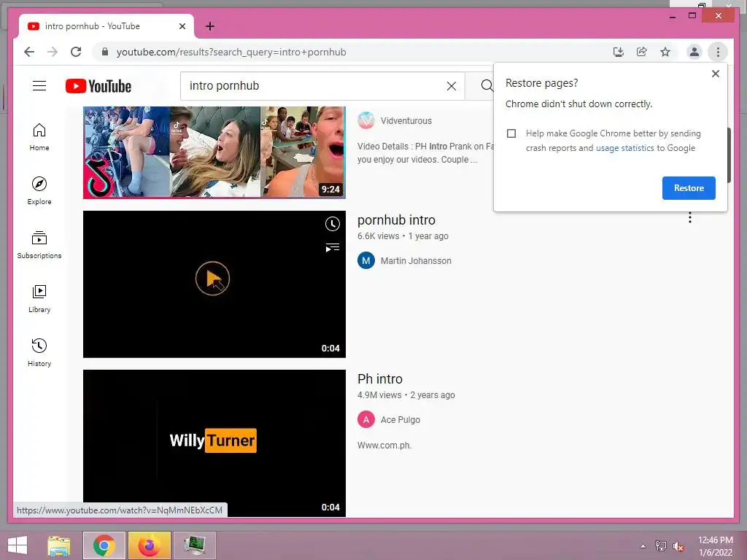The width and height of the screenshot is (747, 560).
Task: Open the Chrome profile icon
Action: [694, 52]
